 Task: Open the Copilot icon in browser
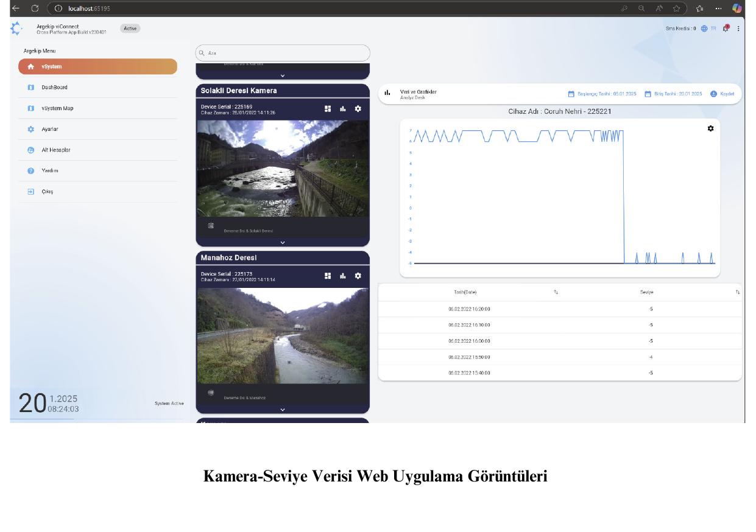pyautogui.click(x=737, y=9)
